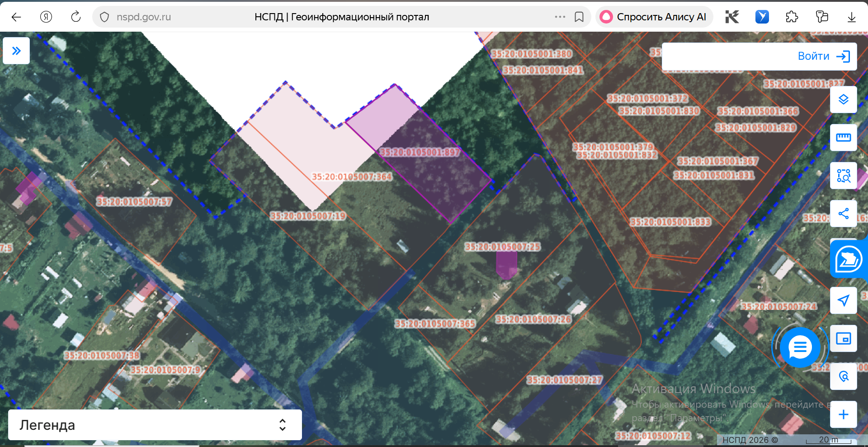Expand the left sidebar panel
Viewport: 868px width, 447px height.
coord(16,51)
